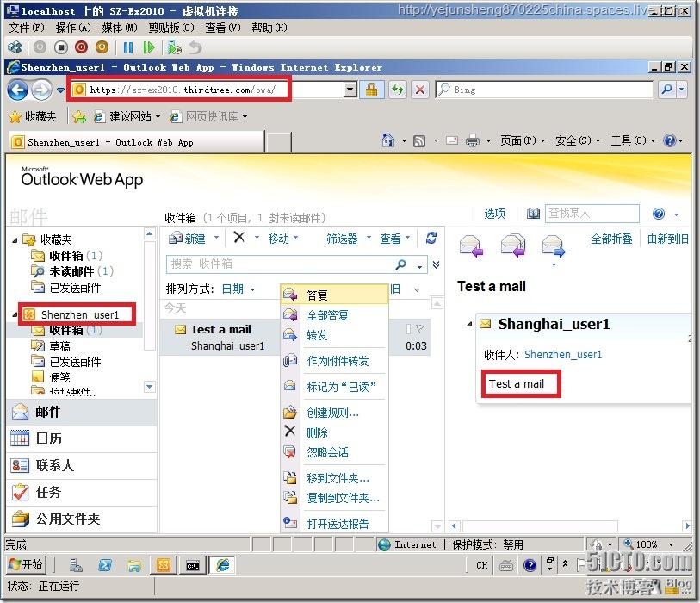Viewport: 700px width, 603px height.
Task: Click the RSS feeds icon in the IE command bar
Action: [419, 141]
